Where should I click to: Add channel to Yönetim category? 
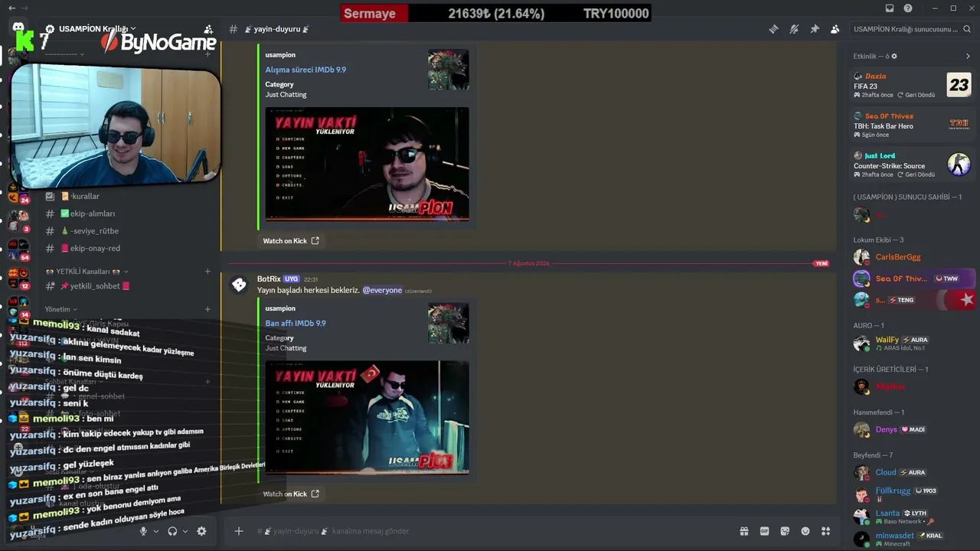point(207,309)
